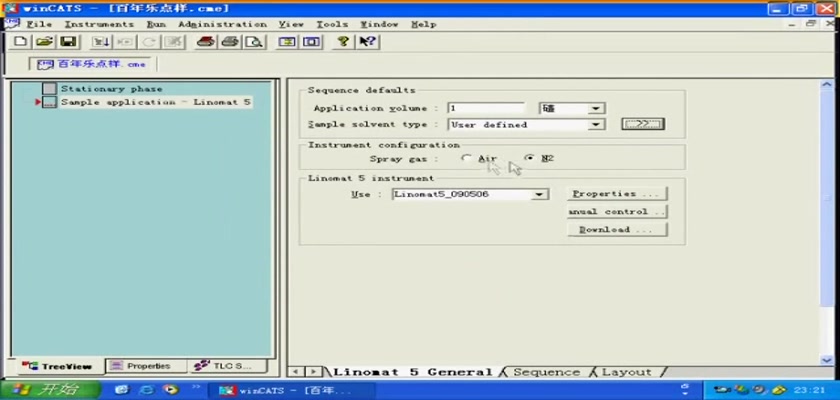Open the Windows Start button 开始
Screen dimensions: 840x400
tap(50, 390)
